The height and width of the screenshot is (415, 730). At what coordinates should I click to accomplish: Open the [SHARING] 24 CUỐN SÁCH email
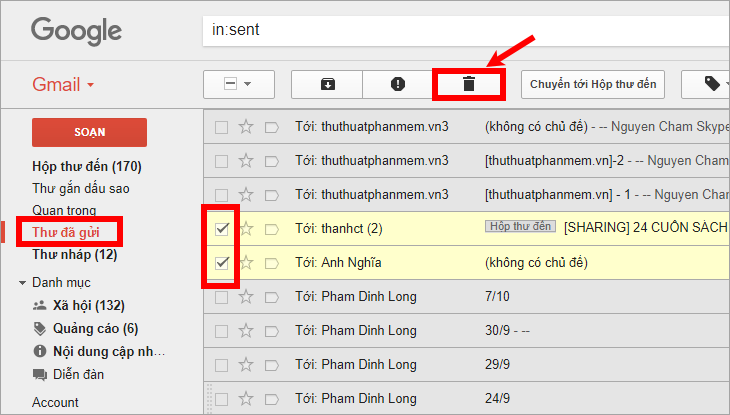(x=646, y=228)
